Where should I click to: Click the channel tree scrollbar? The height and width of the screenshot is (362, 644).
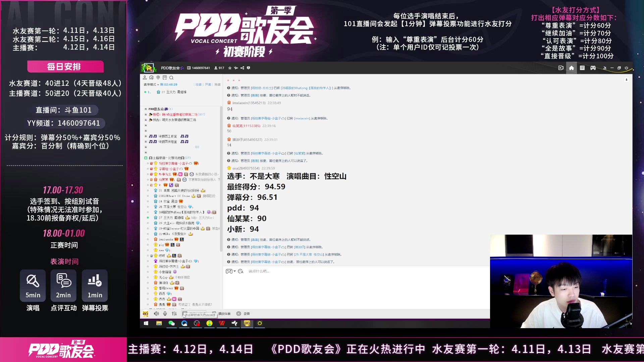[221, 179]
